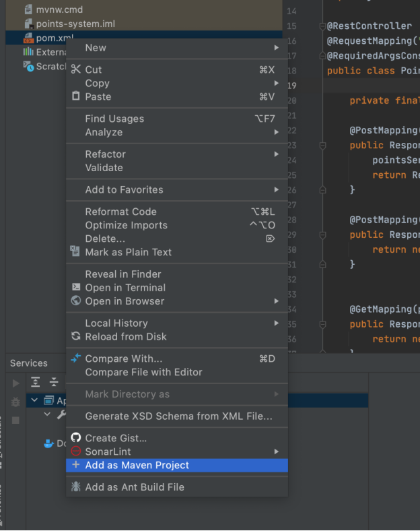Fold the method at line 35
420x531 pixels.
[322, 324]
